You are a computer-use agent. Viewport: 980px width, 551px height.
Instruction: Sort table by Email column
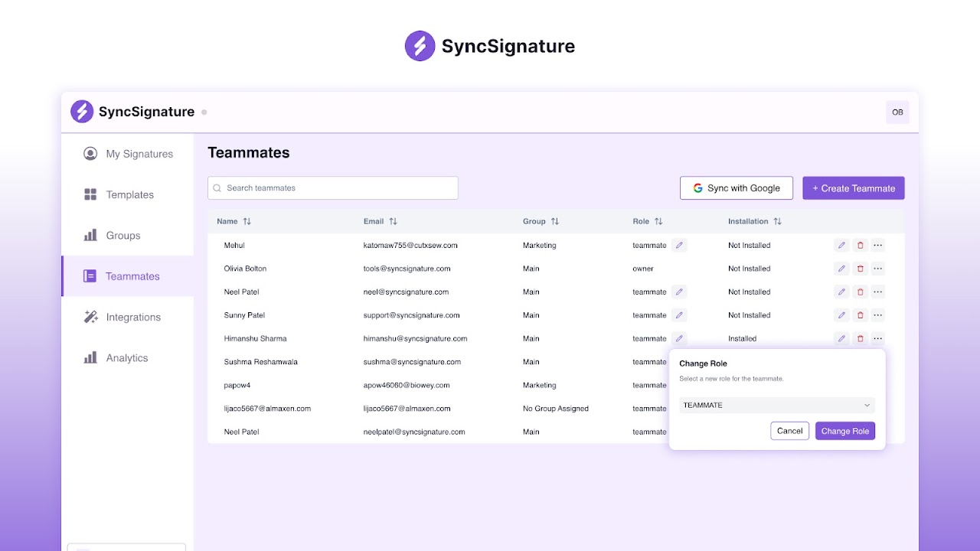click(x=393, y=221)
